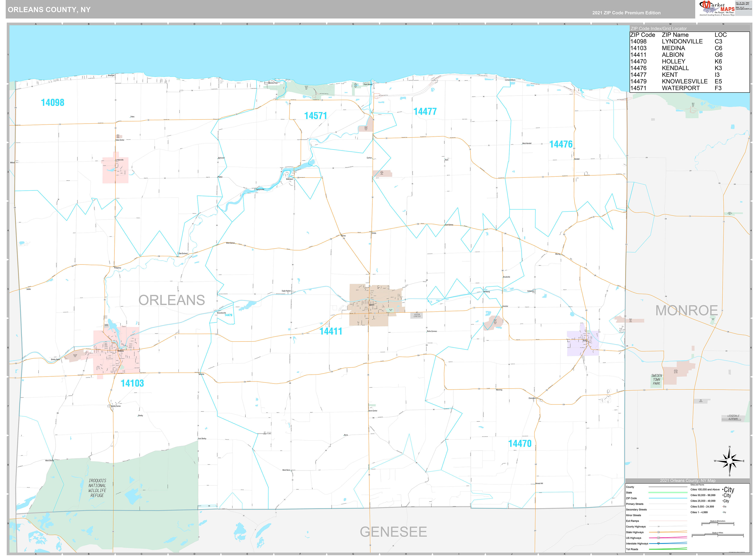Click the large 14477 ZIP label on map
Screen dimensions: 756x556
(425, 111)
